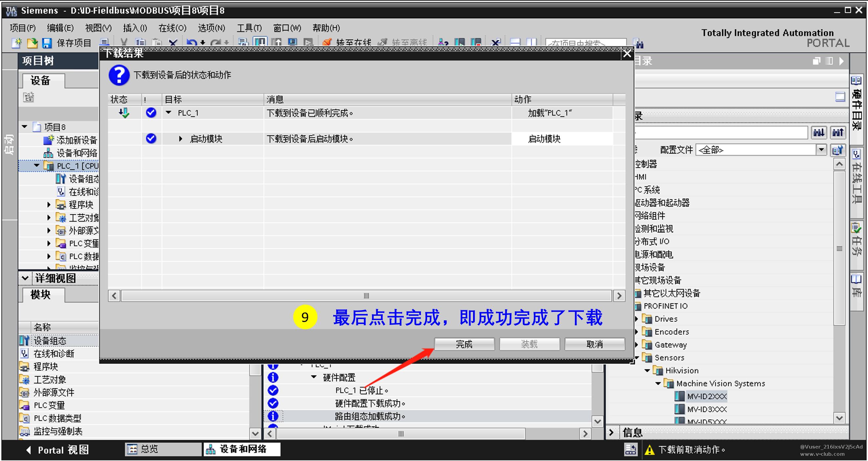
Task: Click the save project disk icon
Action: pos(47,43)
